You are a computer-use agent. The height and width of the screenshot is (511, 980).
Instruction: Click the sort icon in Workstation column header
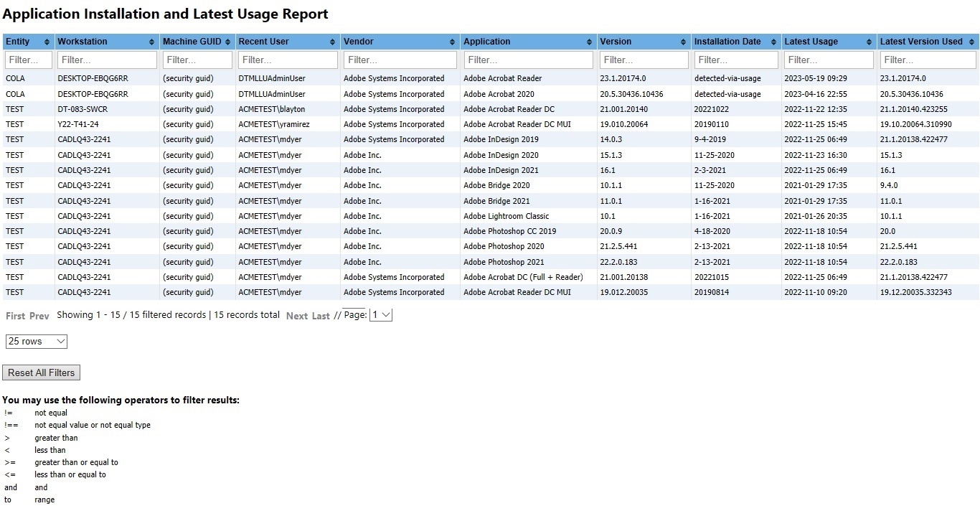(x=152, y=42)
